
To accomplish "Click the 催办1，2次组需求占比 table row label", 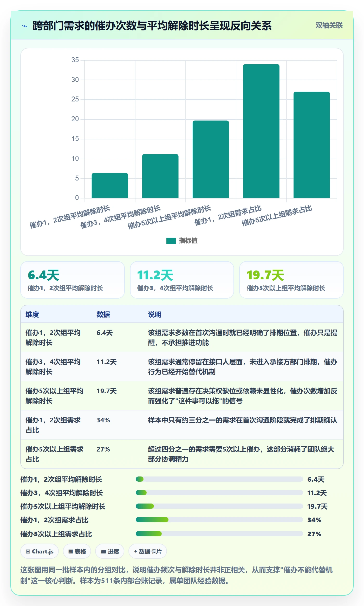I will pos(53,425).
